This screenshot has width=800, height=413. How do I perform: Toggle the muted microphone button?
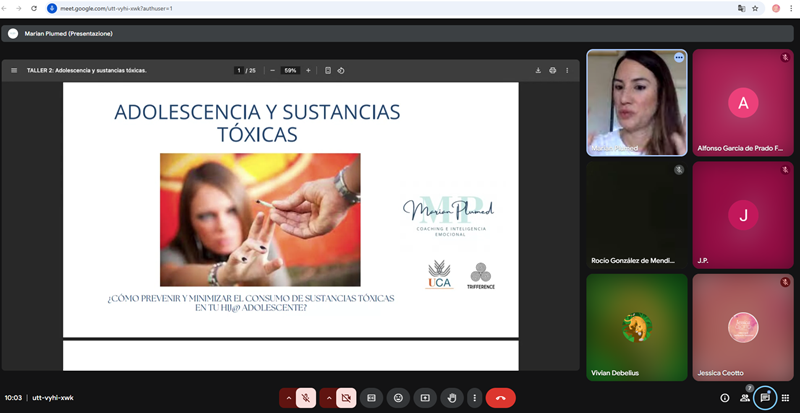[x=306, y=398]
